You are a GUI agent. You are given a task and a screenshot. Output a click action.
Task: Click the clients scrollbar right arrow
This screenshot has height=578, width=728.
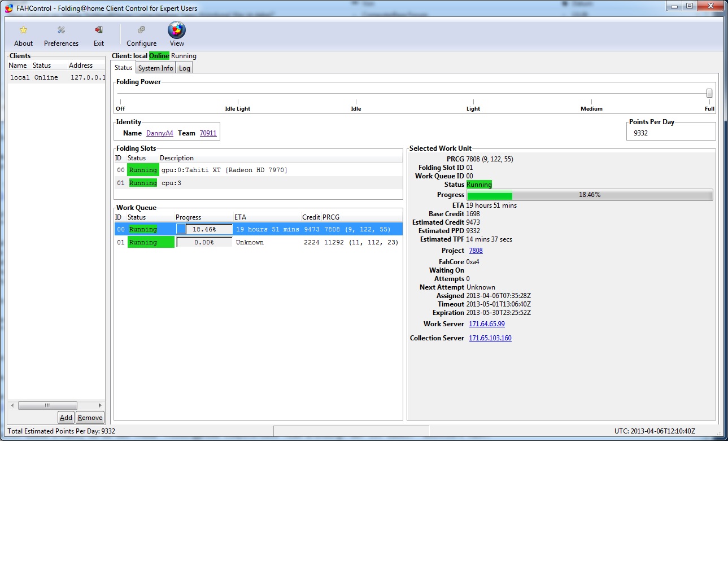[x=100, y=405]
